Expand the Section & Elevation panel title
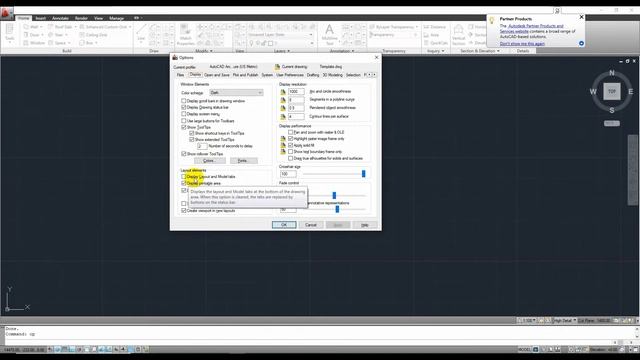This screenshot has width=640, height=360. [x=480, y=51]
